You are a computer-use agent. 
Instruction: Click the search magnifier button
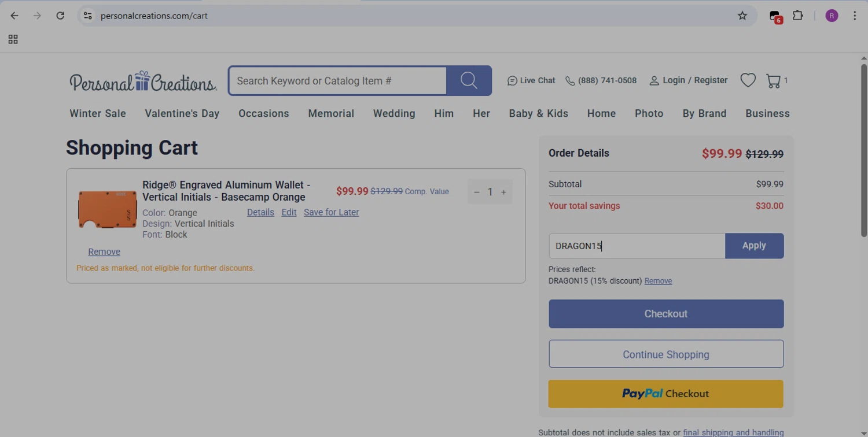coord(469,80)
